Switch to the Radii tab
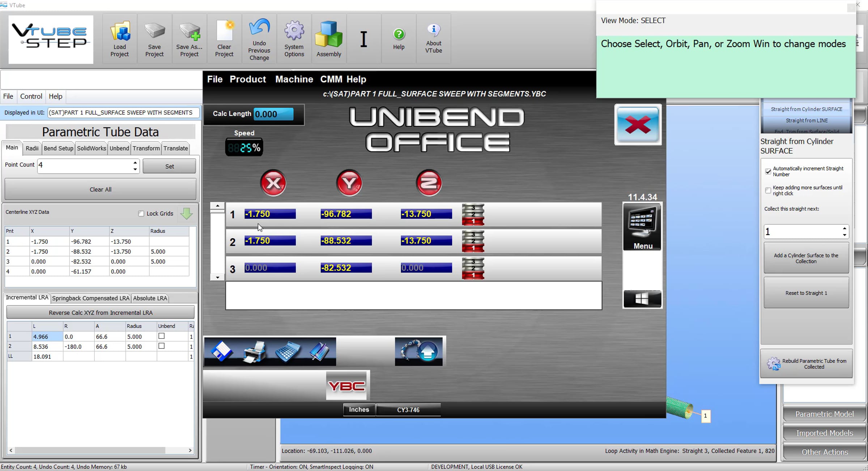This screenshot has height=471, width=868. (x=32, y=148)
